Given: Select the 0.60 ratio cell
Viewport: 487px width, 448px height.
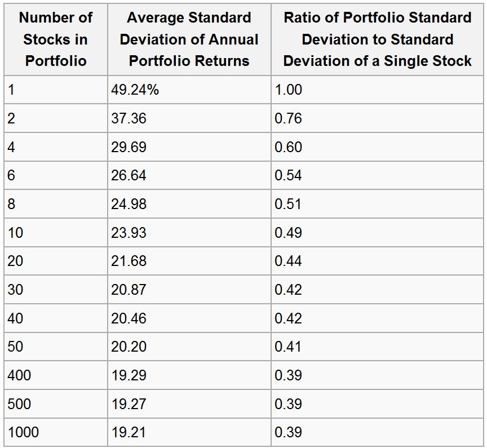Looking at the screenshot, I should tap(288, 147).
